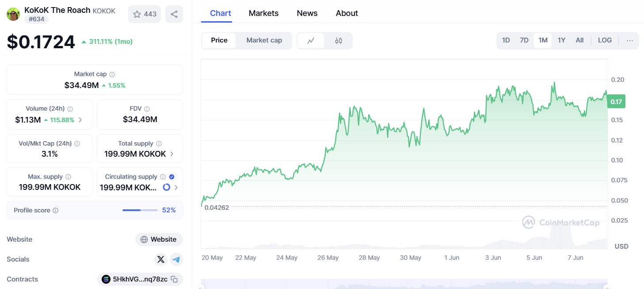Screen dimensions: 644x289
Task: Click the circulating supply progress ring icon
Action: point(167,187)
